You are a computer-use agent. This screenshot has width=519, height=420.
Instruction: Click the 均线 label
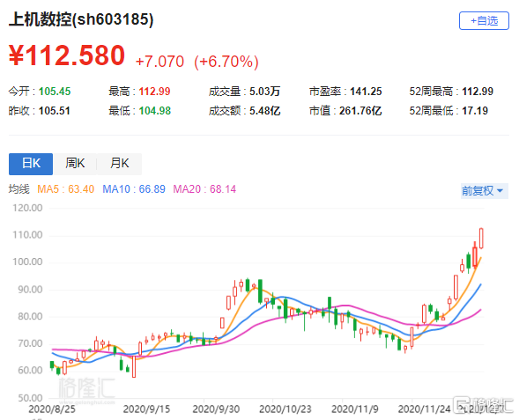[19, 189]
